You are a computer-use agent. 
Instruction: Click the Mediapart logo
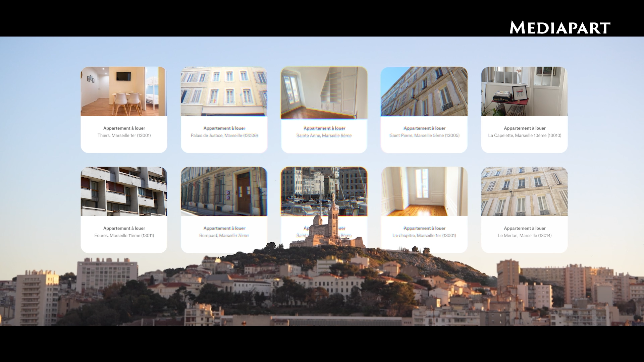559,27
